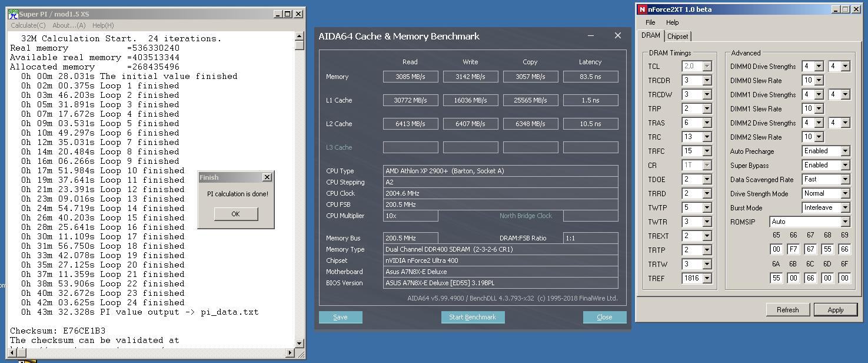
Task: Open DIMM1 Slew Rate dropdown
Action: click(817, 108)
